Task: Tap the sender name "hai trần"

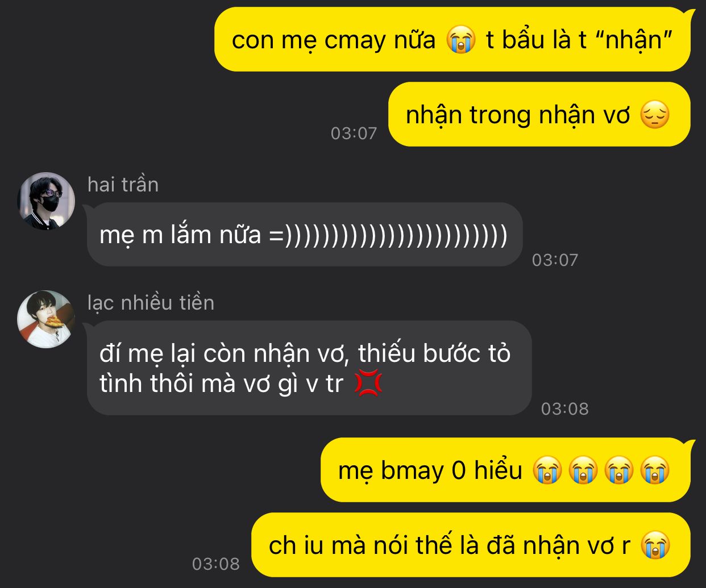Action: click(123, 185)
